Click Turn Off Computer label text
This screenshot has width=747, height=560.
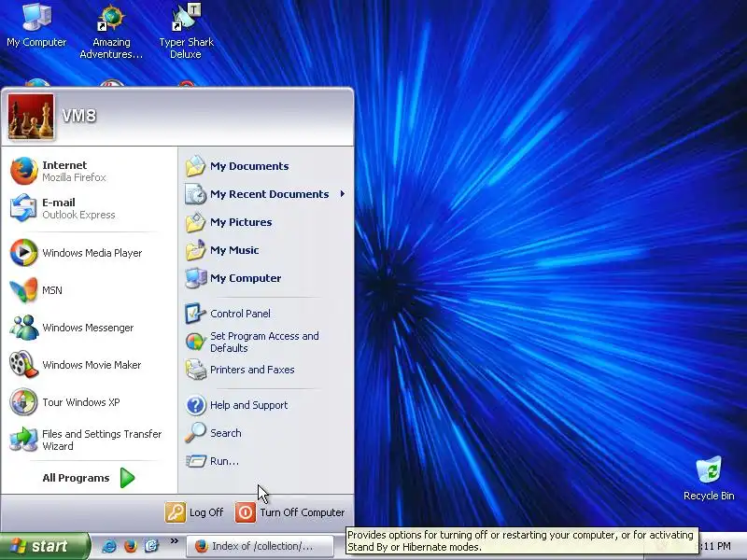pyautogui.click(x=302, y=512)
